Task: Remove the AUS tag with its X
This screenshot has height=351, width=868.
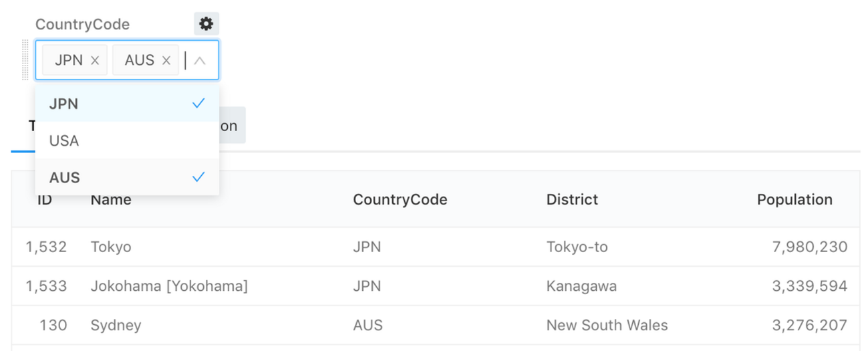Action: [x=166, y=60]
